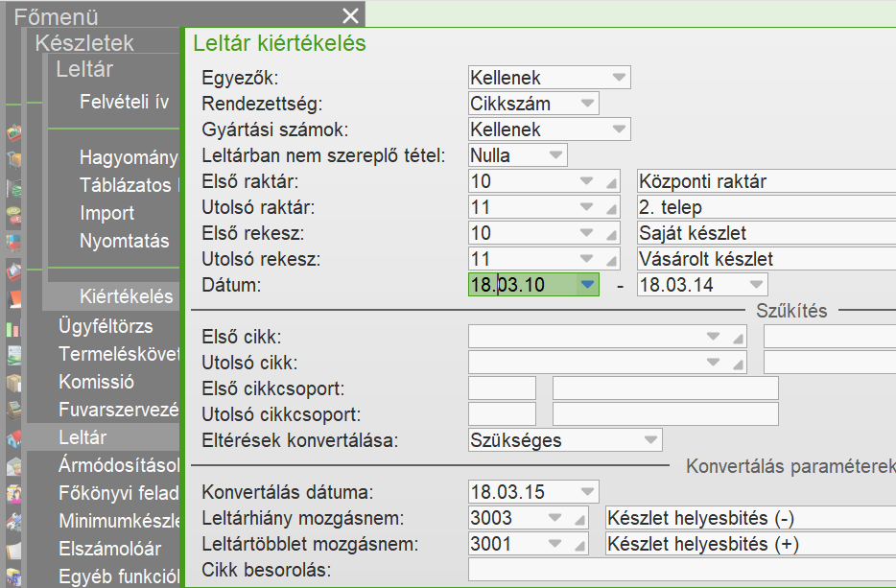Click the Első cikkcsoport code field
The image size is (896, 588).
coord(502,388)
